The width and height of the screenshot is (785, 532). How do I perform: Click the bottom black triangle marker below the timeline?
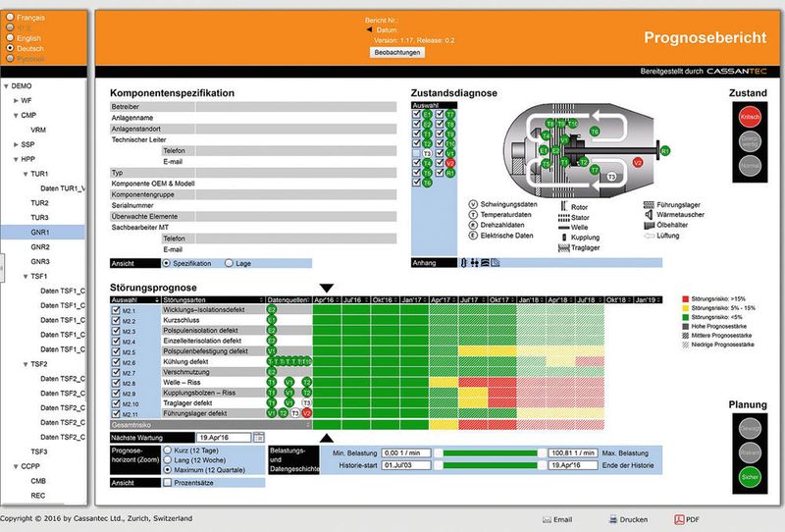point(327,439)
